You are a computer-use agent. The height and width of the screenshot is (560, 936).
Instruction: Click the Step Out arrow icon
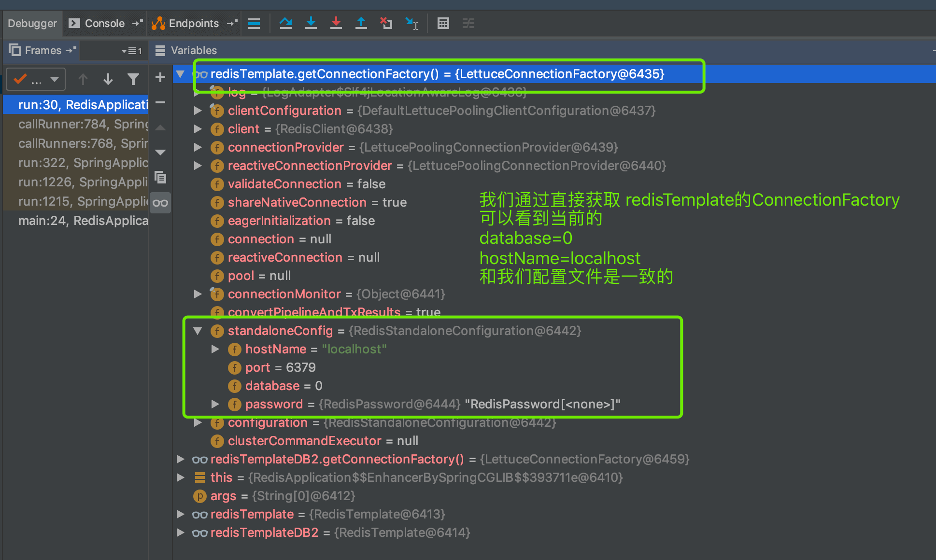click(361, 23)
